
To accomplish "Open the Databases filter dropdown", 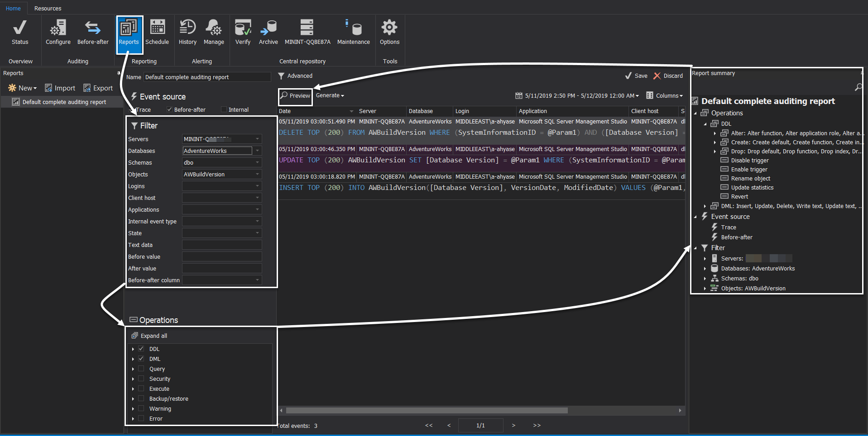I will (x=257, y=151).
